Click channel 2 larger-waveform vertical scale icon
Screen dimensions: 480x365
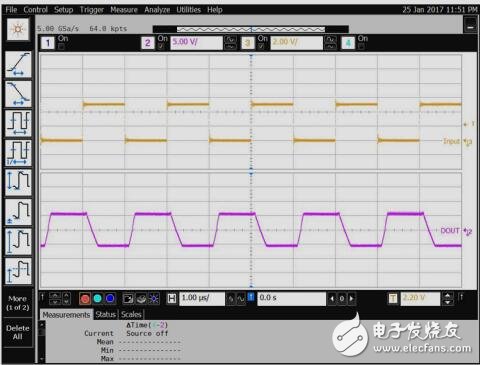pos(230,39)
